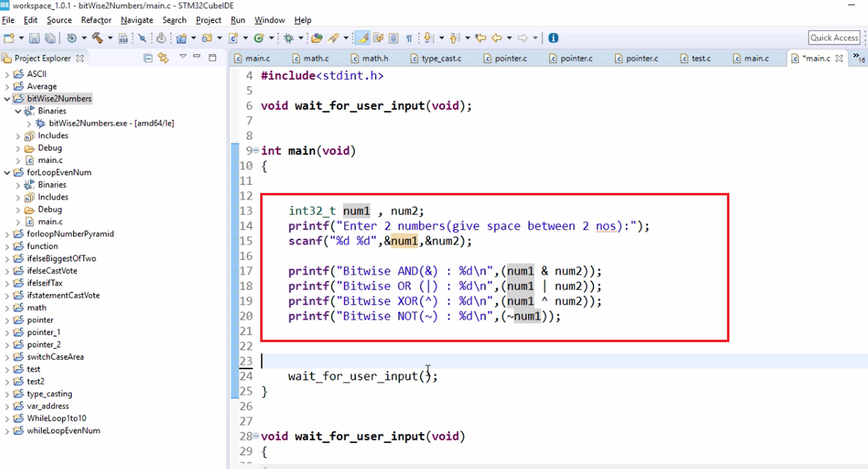Open the Source menu
Image resolution: width=868 pixels, height=469 pixels.
click(x=59, y=20)
